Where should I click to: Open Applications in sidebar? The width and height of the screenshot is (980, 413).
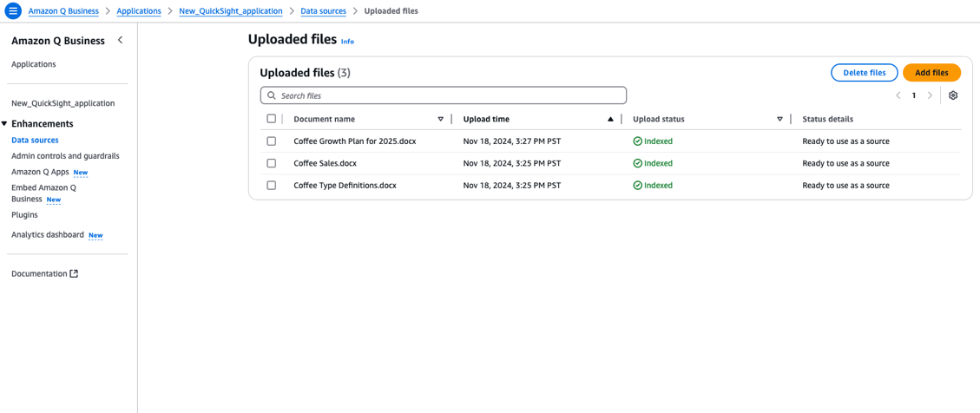[34, 64]
